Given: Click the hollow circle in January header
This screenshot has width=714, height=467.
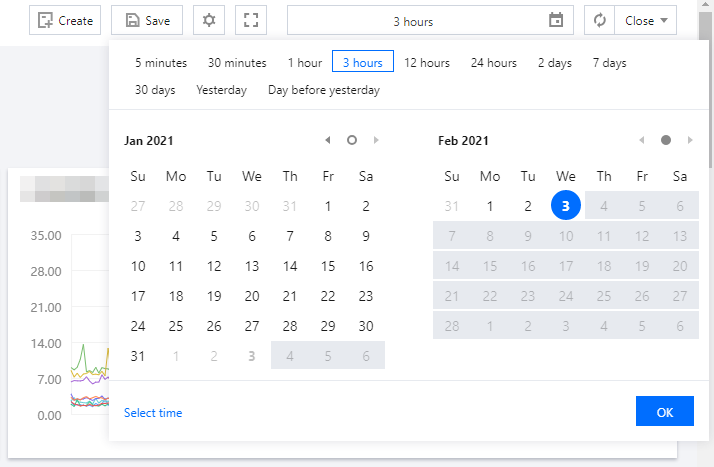Looking at the screenshot, I should (x=352, y=141).
